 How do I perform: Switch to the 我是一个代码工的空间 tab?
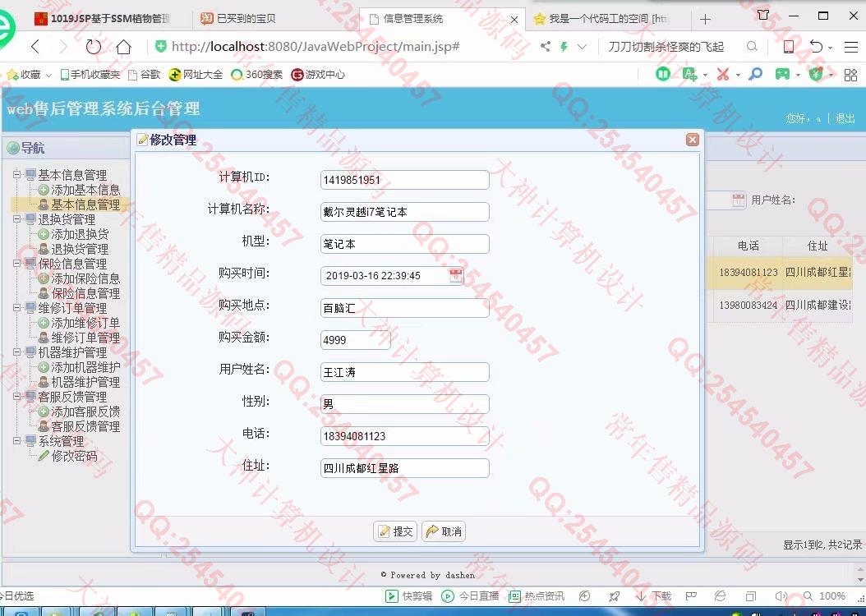(x=602, y=19)
